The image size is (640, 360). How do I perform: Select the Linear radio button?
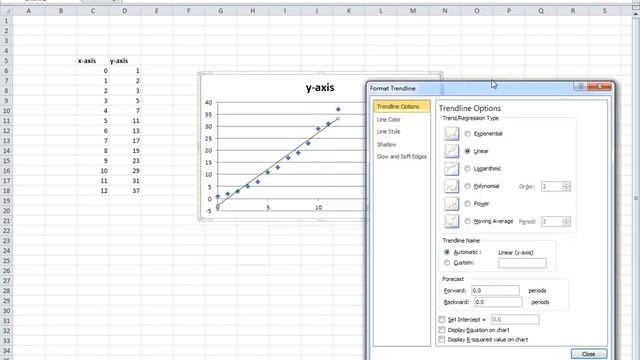point(467,151)
